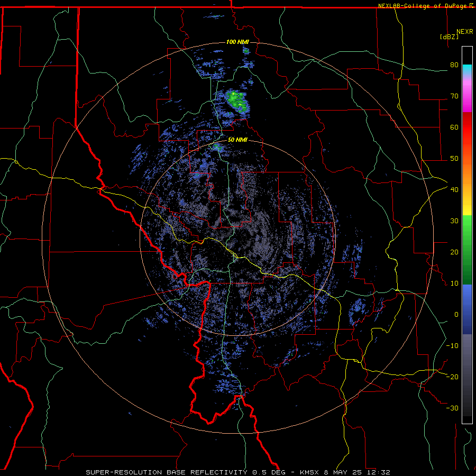This screenshot has height=476, width=476.
Task: Click the 80 value on dBZ scale
Action: click(454, 65)
